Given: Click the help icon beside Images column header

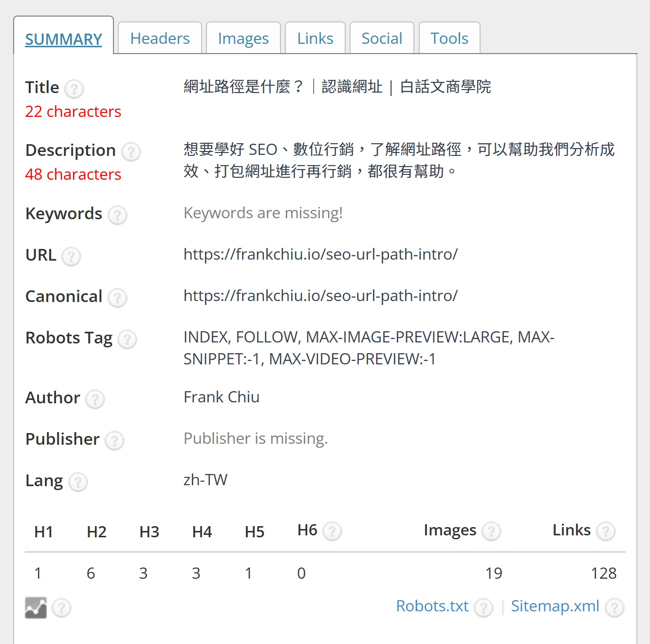Looking at the screenshot, I should tap(491, 531).
